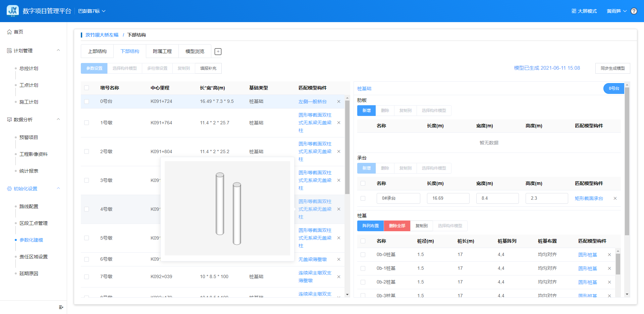
Task: Collapse the sidebar menu icon
Action: tap(61, 307)
